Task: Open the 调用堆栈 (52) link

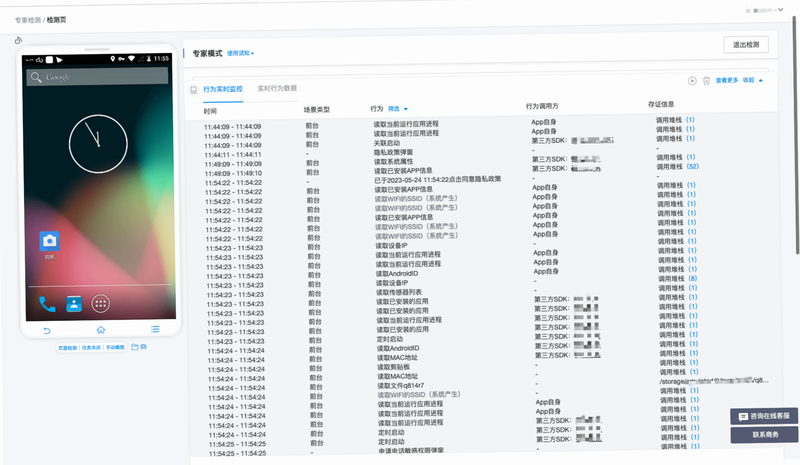Action: tap(677, 166)
